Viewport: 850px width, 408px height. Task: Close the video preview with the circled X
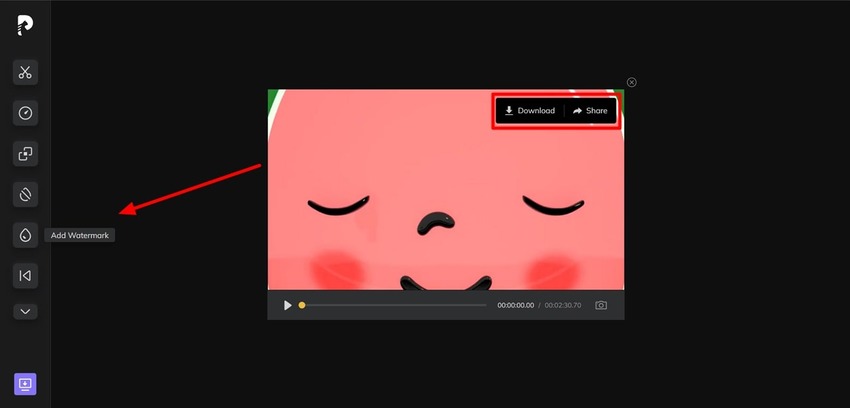[631, 82]
